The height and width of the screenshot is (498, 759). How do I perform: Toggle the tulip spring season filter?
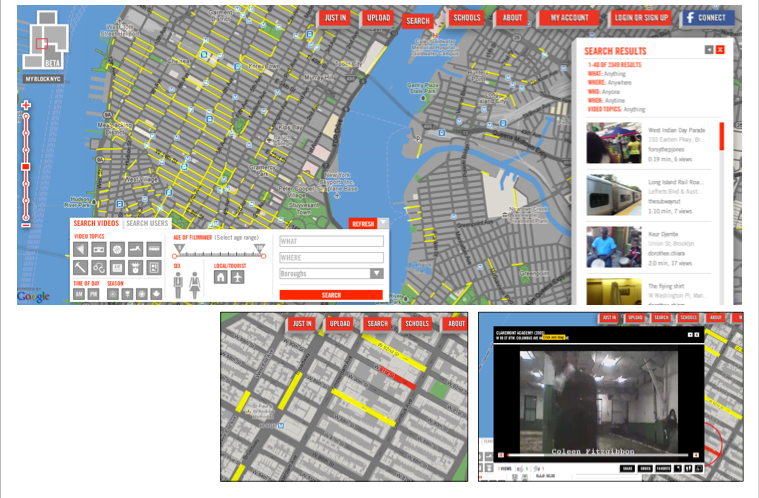click(x=127, y=294)
